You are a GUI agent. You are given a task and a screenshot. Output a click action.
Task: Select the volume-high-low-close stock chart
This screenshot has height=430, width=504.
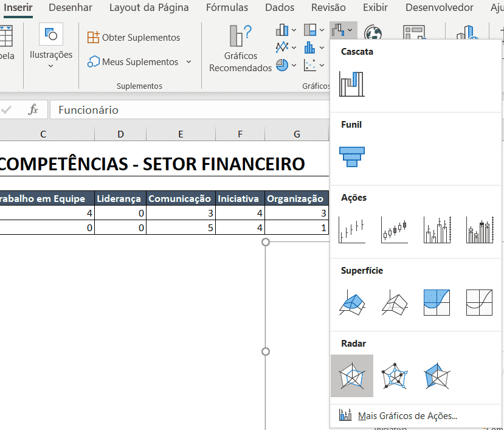(x=437, y=230)
